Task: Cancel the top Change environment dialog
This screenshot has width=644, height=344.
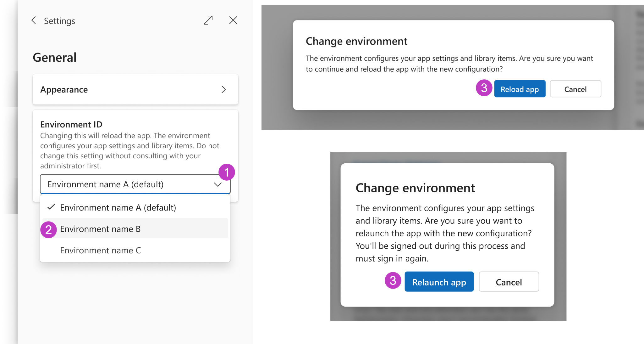Action: (575, 89)
